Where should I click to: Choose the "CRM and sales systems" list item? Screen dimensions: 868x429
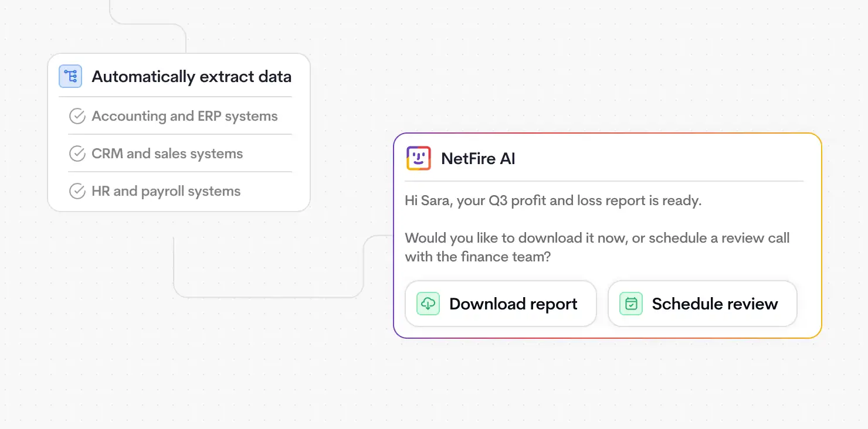[x=167, y=154]
